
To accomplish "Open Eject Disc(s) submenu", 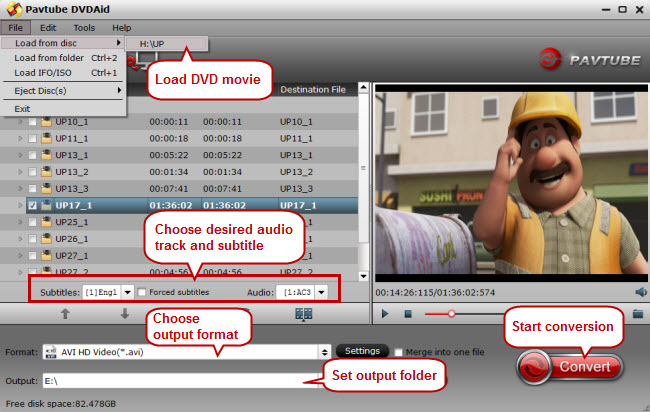I will point(63,91).
